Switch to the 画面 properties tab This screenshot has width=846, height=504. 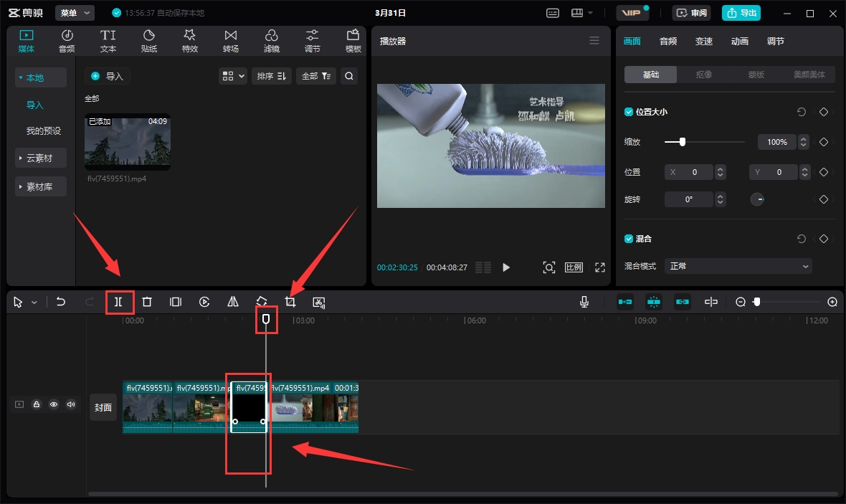[x=632, y=41]
